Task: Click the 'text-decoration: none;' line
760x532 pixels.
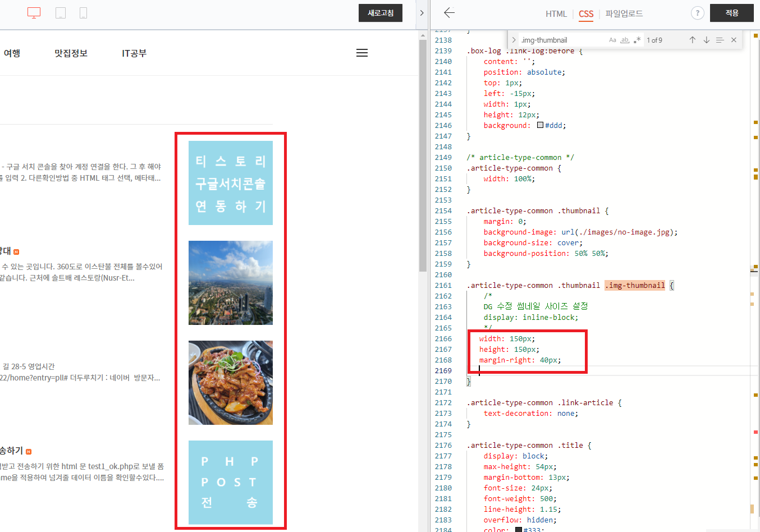Action: [531, 414]
